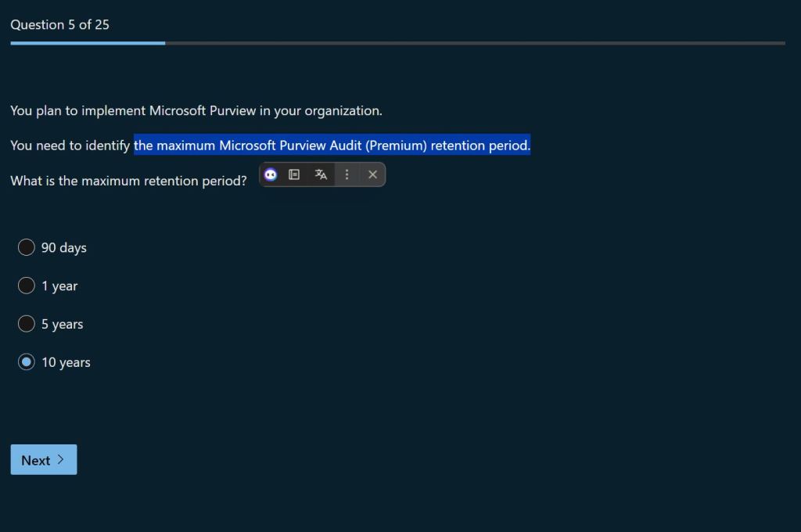The image size is (801, 532).
Task: Click the blue filled part of progress bar
Action: 88,43
